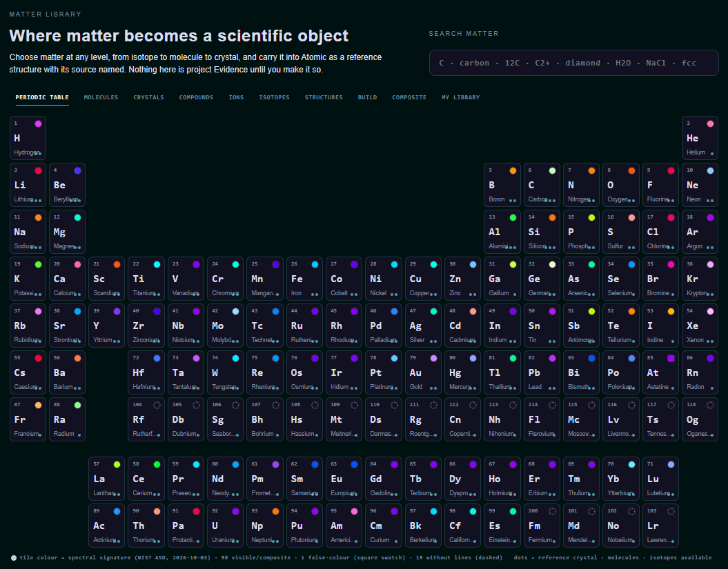The height and width of the screenshot is (569, 728).
Task: Click the 'MATTER LIBRARY' header label
Action: tap(45, 14)
